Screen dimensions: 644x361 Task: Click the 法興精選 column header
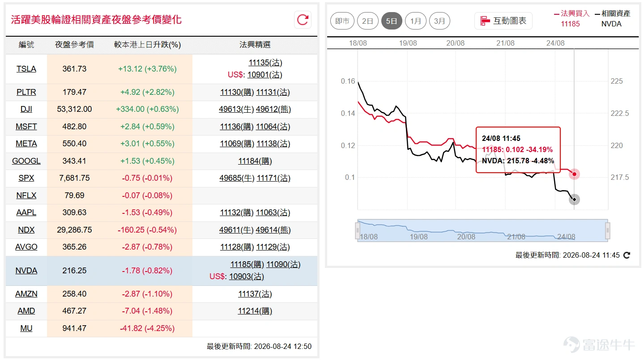[255, 45]
